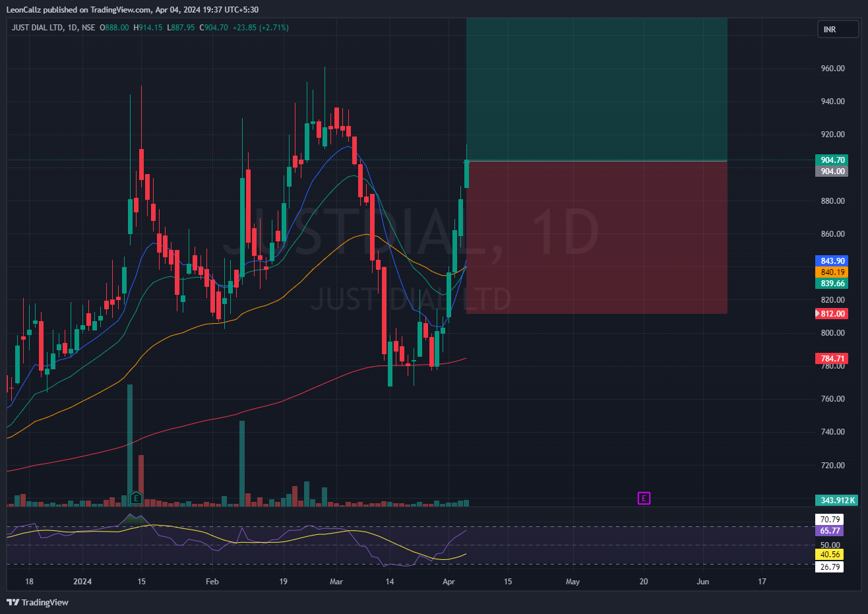
Task: Click the H914.15 high price value
Action: coord(148,28)
